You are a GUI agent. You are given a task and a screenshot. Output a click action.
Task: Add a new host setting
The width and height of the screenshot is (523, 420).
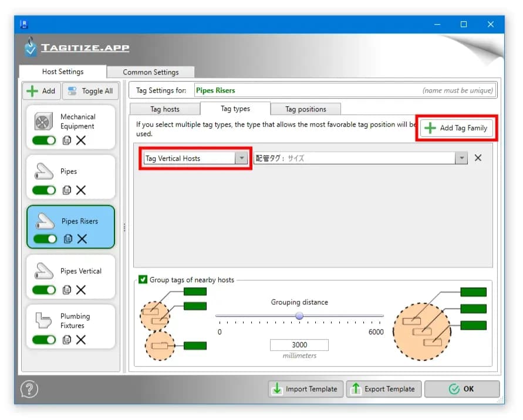pyautogui.click(x=41, y=91)
